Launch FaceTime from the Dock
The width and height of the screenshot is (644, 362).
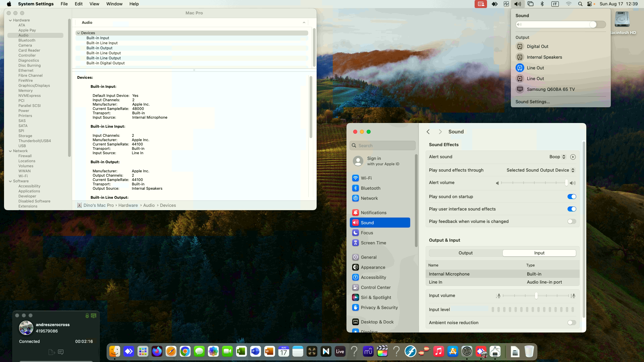tap(227, 351)
